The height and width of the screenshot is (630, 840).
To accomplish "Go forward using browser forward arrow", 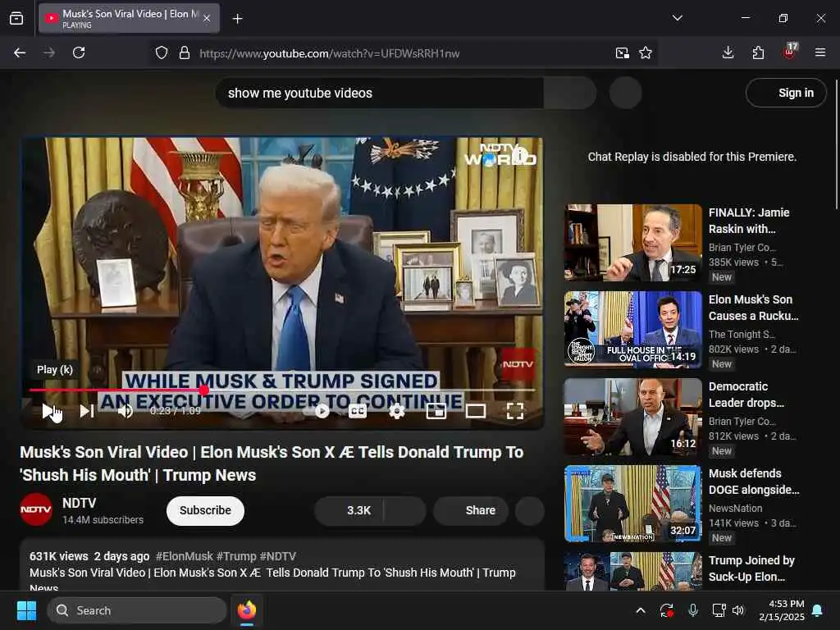I will (x=49, y=52).
